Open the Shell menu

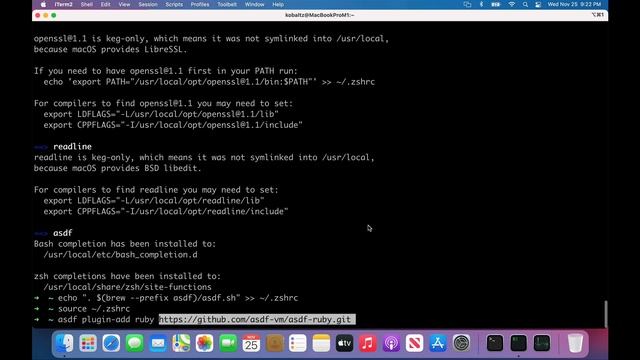click(87, 4)
